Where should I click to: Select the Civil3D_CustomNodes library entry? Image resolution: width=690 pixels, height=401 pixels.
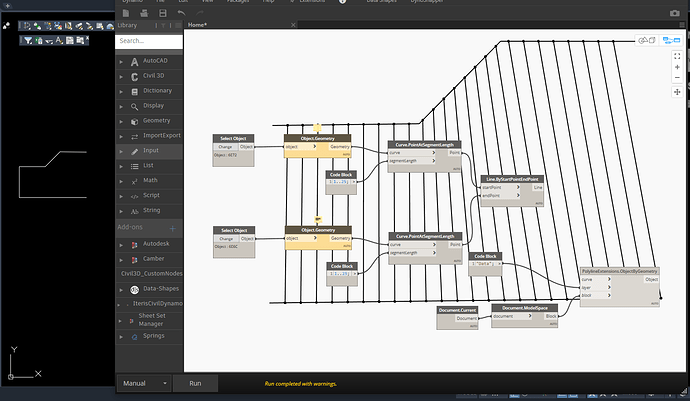(151, 274)
